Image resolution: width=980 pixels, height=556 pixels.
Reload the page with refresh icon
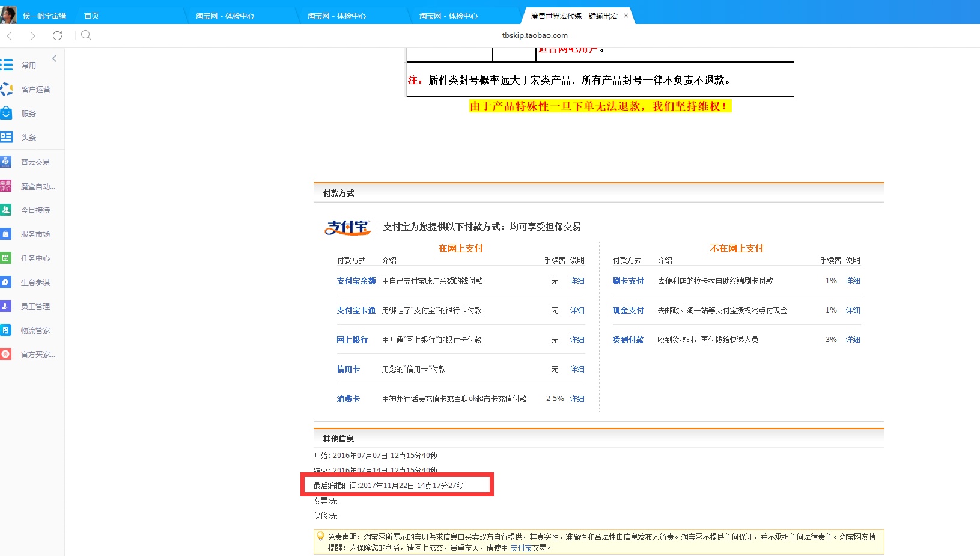pyautogui.click(x=57, y=35)
